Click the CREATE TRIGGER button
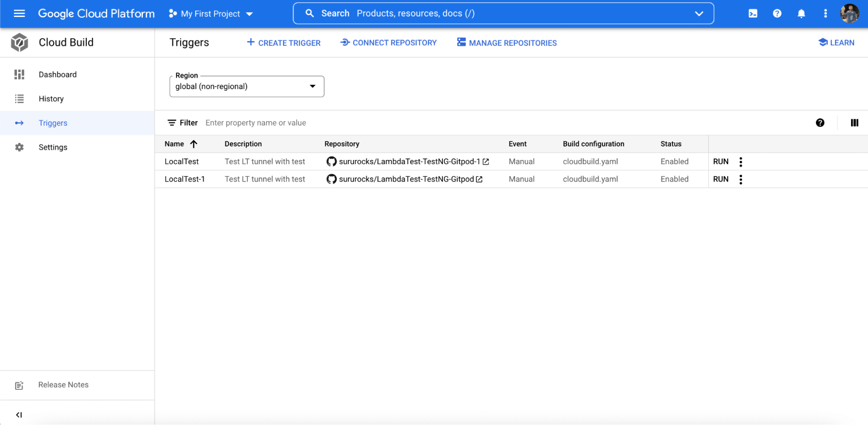Screen dimensions: 868x425 tap(284, 43)
